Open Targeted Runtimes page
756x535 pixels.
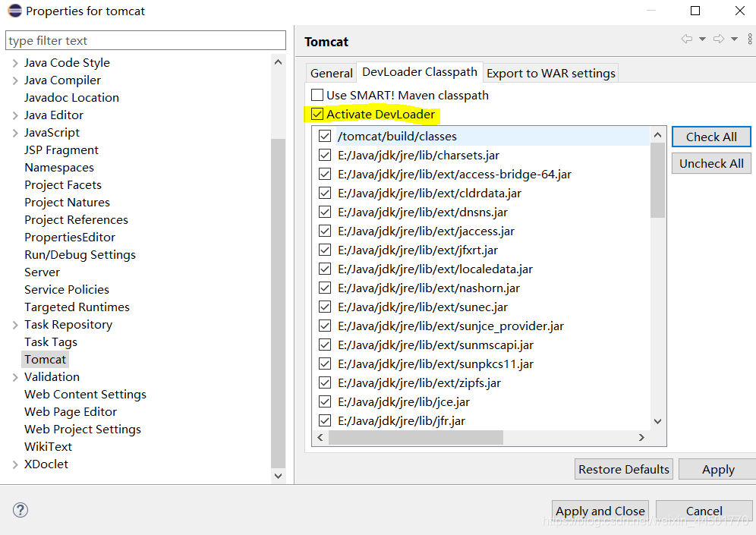(77, 307)
